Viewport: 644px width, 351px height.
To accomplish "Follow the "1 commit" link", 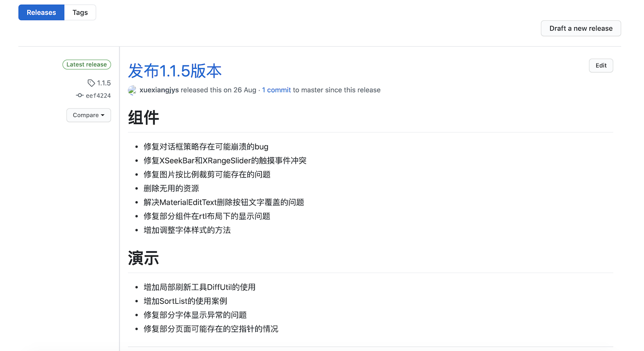I will click(x=276, y=90).
